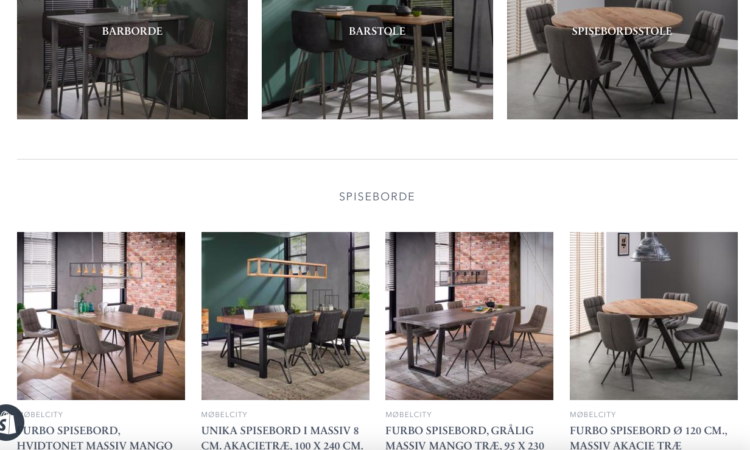Viewport: 750px width, 450px height.
Task: Click the BARSTOLE label text
Action: [x=377, y=31]
